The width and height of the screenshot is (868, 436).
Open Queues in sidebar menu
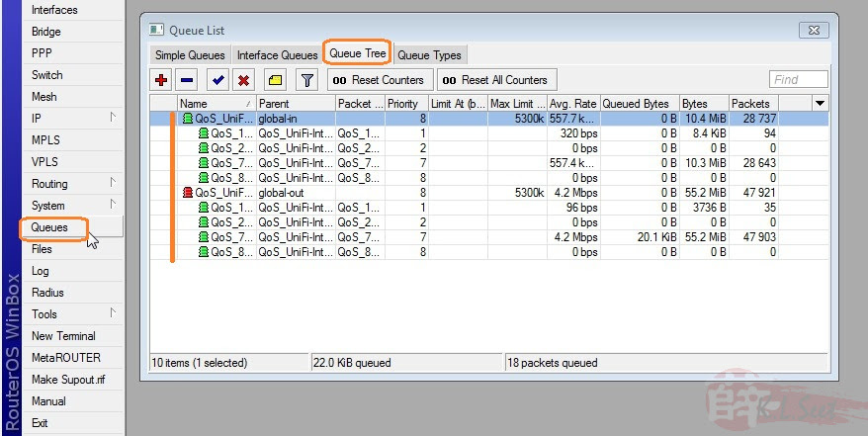click(72, 227)
